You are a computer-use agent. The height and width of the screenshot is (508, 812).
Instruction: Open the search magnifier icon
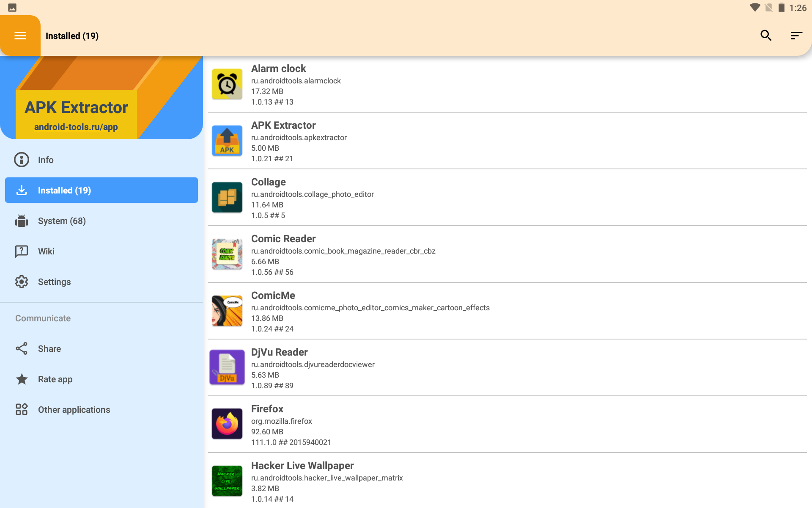point(766,36)
